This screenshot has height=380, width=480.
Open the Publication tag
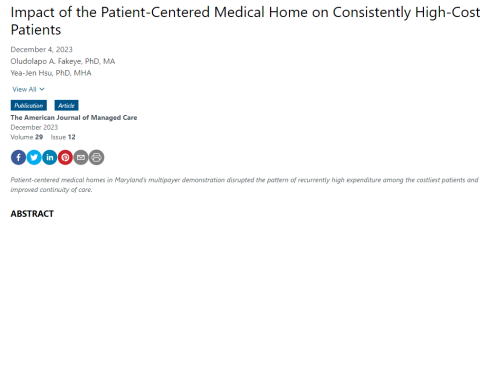click(x=29, y=105)
